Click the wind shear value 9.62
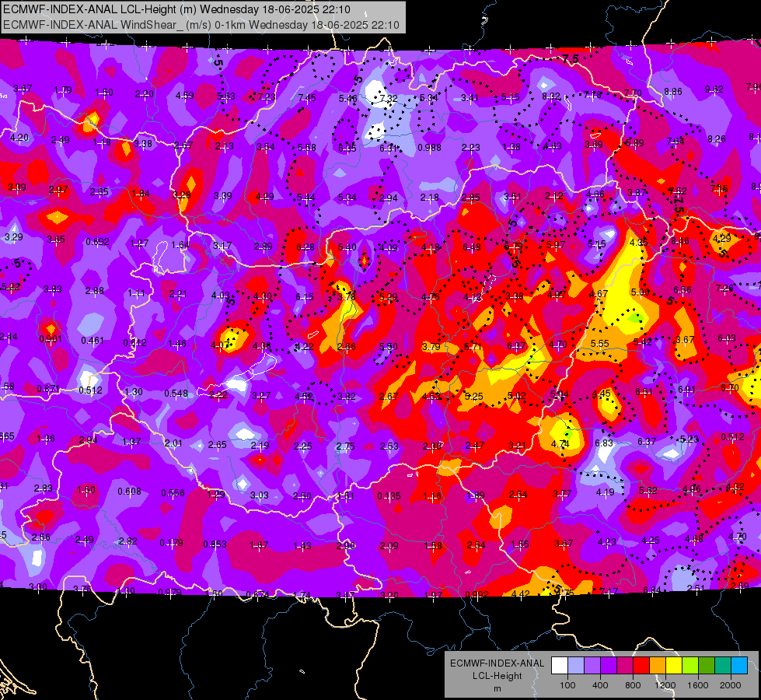This screenshot has width=761, height=700. [x=714, y=89]
